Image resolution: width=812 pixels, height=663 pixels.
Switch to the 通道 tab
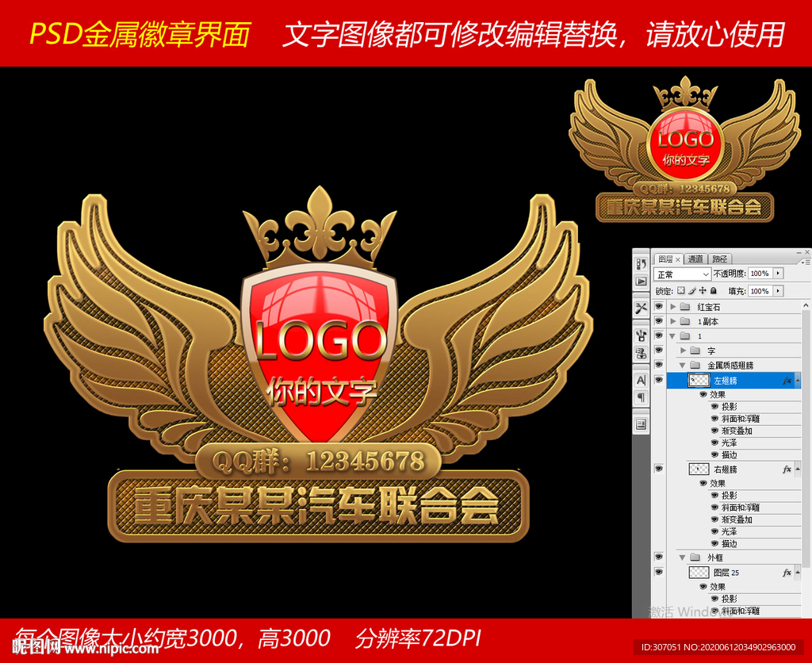[696, 259]
